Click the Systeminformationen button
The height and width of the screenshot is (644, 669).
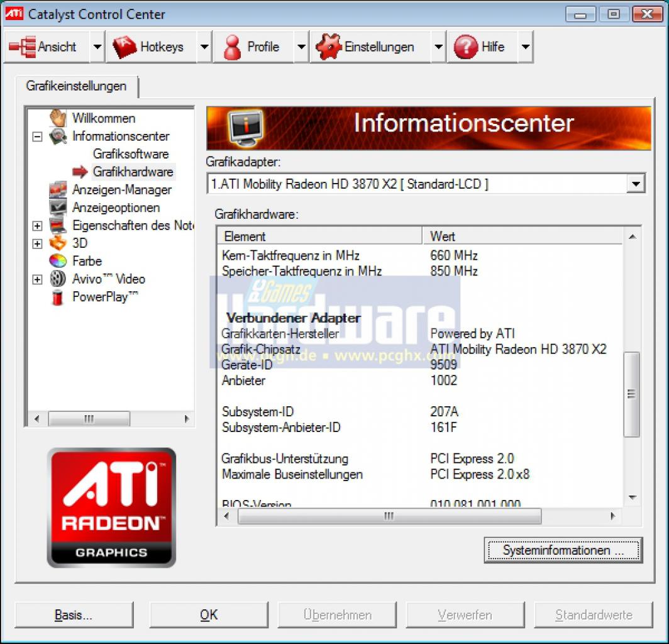click(563, 550)
